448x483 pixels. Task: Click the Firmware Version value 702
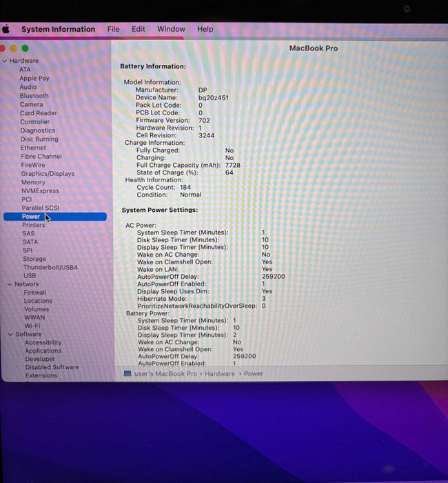point(204,121)
